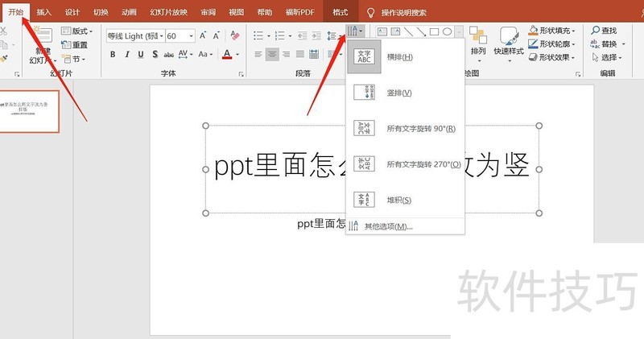This screenshot has width=644, height=339.
Task: Select the straight line shape
Action: 408,31
